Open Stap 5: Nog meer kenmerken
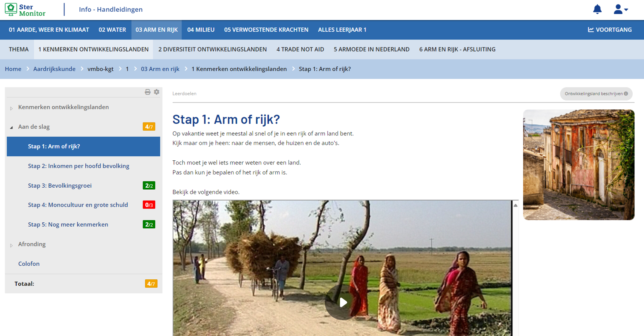Image resolution: width=644 pixels, height=336 pixels. tap(68, 225)
